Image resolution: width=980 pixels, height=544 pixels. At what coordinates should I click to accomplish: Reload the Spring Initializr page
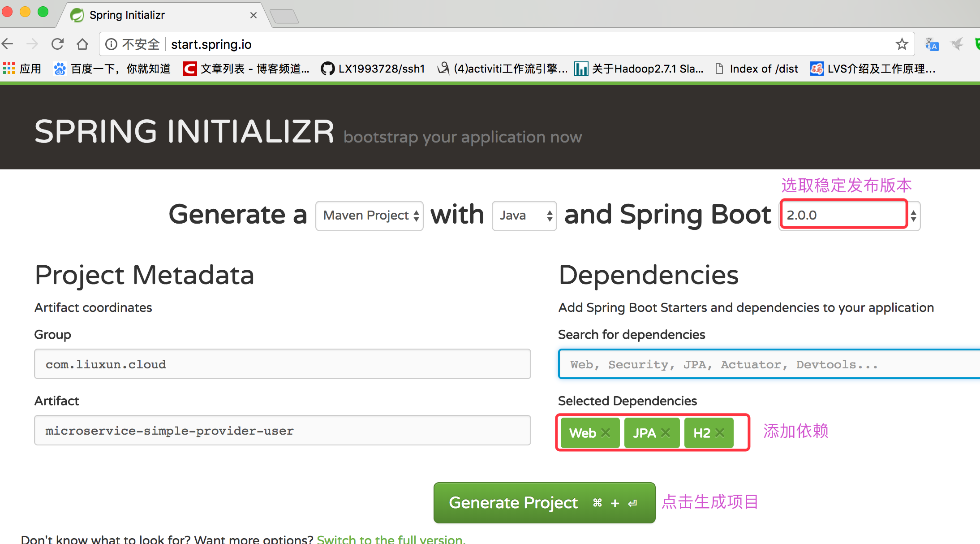57,44
